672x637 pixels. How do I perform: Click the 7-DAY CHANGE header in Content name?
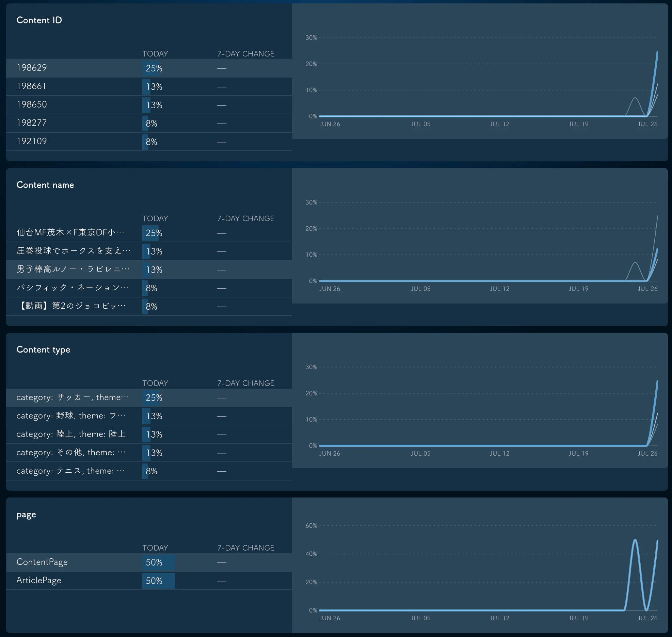click(x=246, y=218)
